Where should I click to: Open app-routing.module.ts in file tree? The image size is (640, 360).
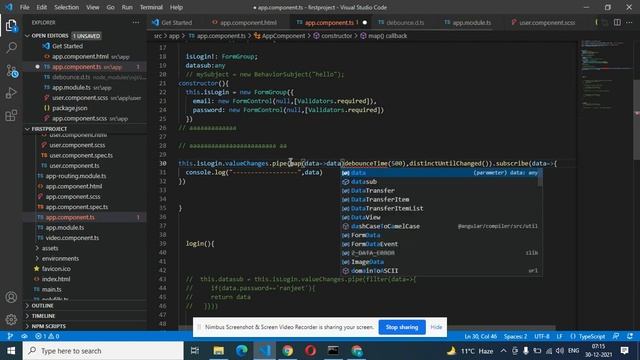[x=76, y=176]
